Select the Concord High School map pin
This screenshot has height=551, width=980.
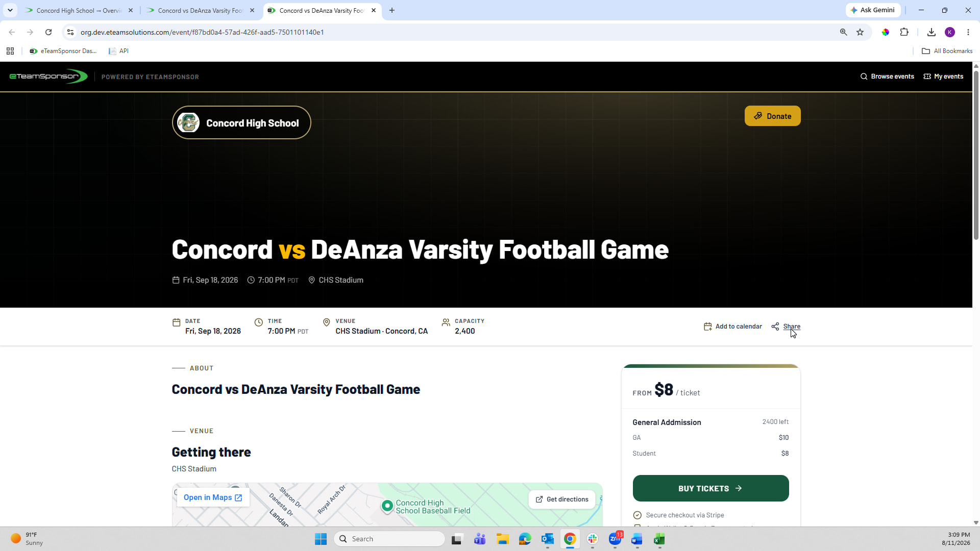[x=387, y=506]
